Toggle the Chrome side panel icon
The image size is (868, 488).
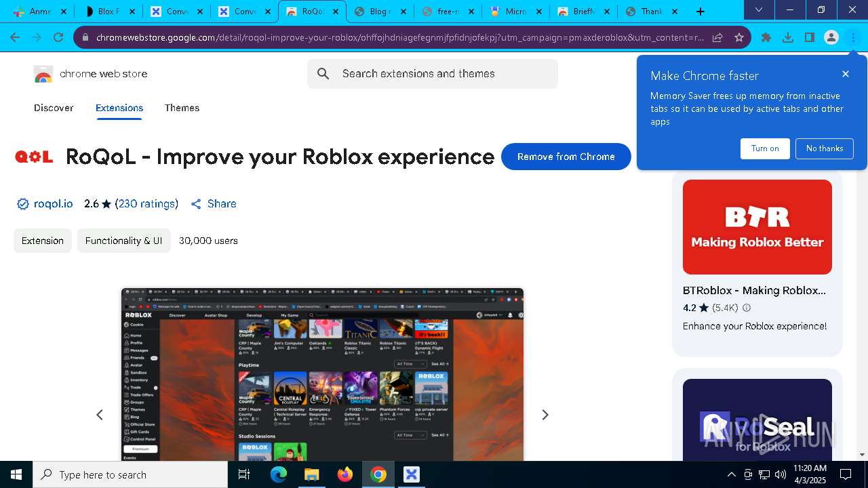[810, 37]
